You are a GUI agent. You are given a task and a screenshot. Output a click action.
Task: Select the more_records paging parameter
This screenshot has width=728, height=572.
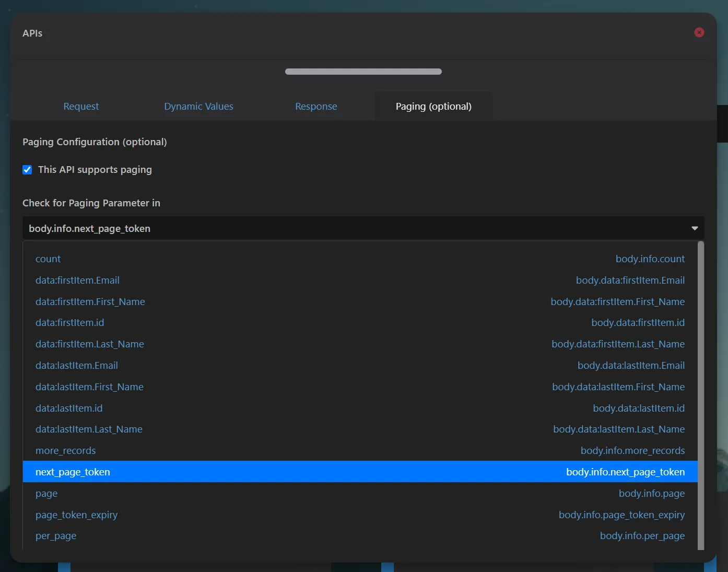click(x=360, y=451)
